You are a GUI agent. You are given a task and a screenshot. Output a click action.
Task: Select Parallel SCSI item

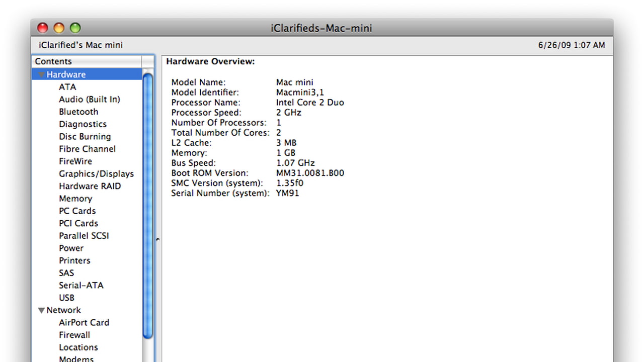pos(84,236)
